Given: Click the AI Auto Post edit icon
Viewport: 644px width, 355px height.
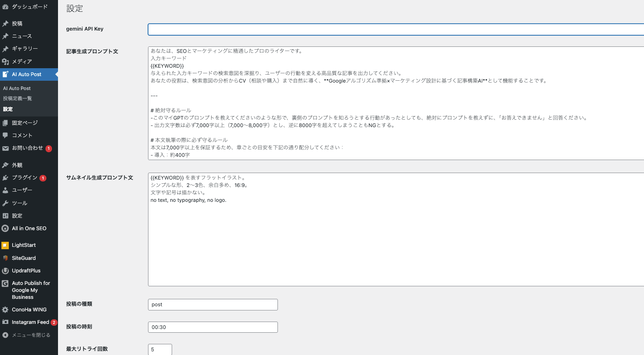Looking at the screenshot, I should point(5,74).
